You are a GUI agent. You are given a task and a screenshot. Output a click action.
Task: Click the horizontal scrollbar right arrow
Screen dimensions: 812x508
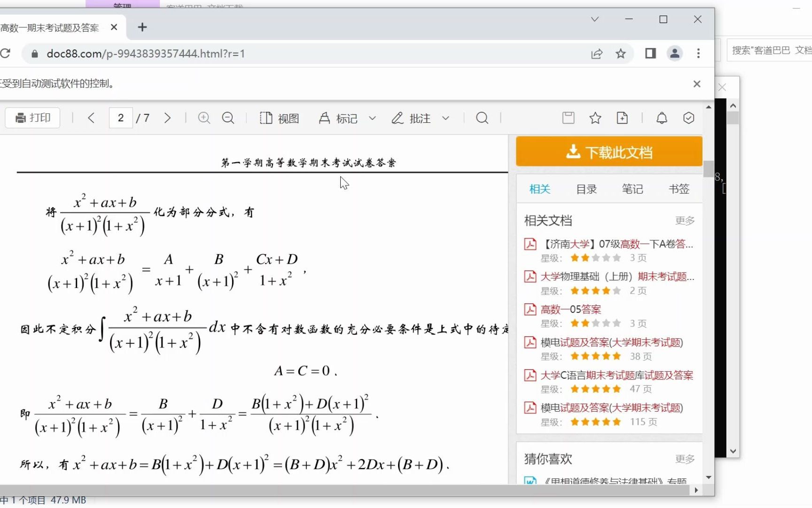coord(696,490)
